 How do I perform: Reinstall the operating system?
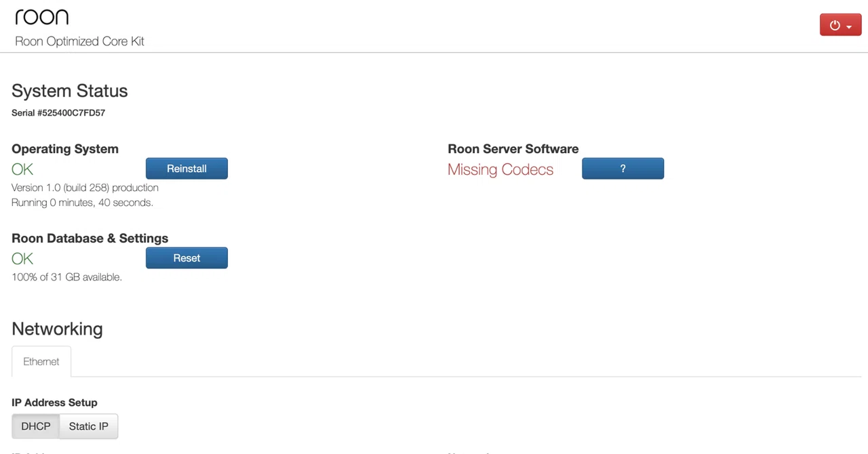[x=186, y=169]
